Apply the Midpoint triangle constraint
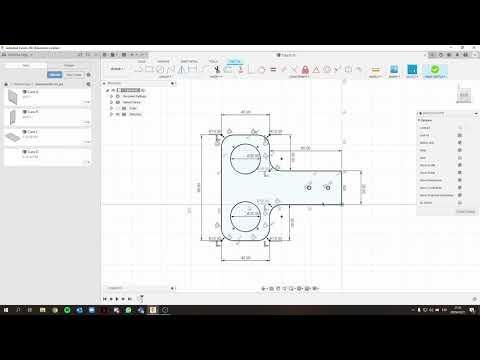 (x=316, y=69)
